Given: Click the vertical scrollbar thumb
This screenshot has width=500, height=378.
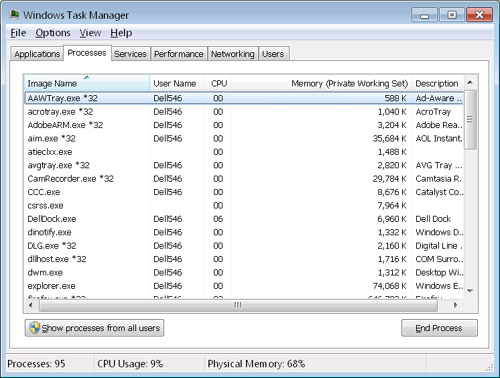Looking at the screenshot, I should point(470,119).
